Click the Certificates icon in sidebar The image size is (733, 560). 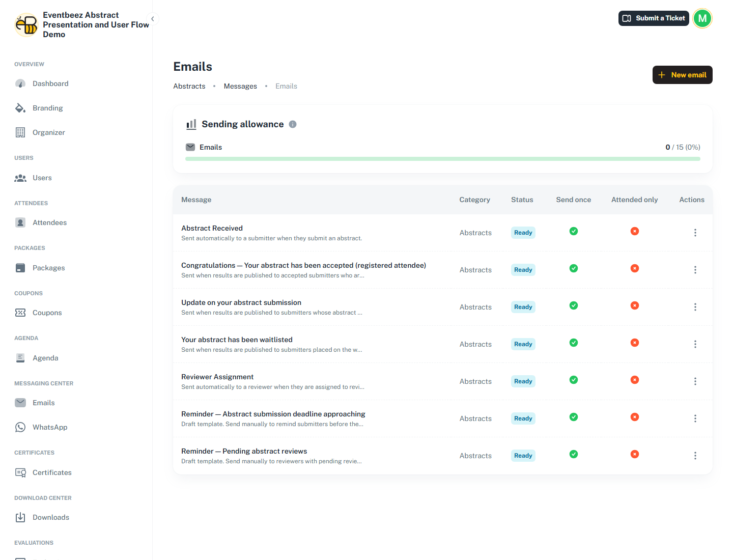pos(20,472)
